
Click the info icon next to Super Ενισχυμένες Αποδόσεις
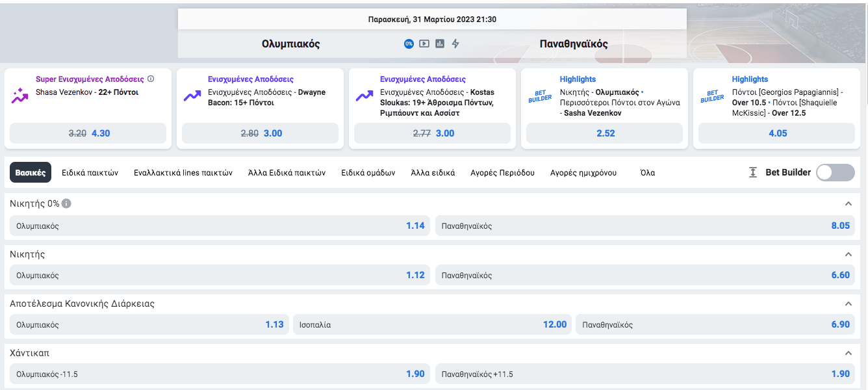[151, 79]
